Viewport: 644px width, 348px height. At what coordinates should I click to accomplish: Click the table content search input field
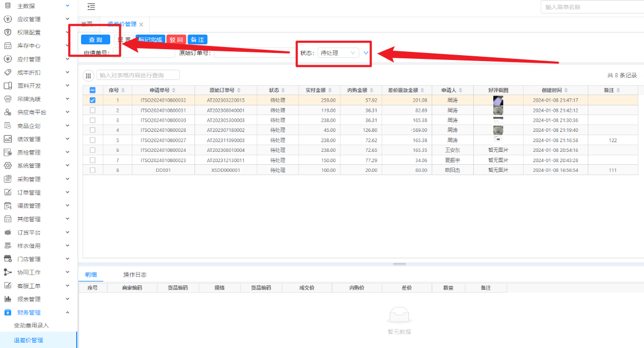(138, 75)
